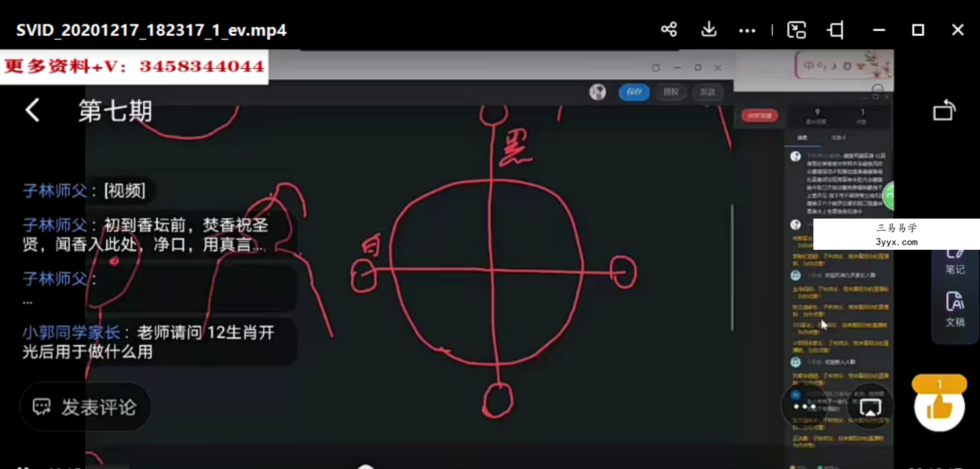The height and width of the screenshot is (469, 980).
Task: Click the 第七期 title text
Action: click(115, 111)
